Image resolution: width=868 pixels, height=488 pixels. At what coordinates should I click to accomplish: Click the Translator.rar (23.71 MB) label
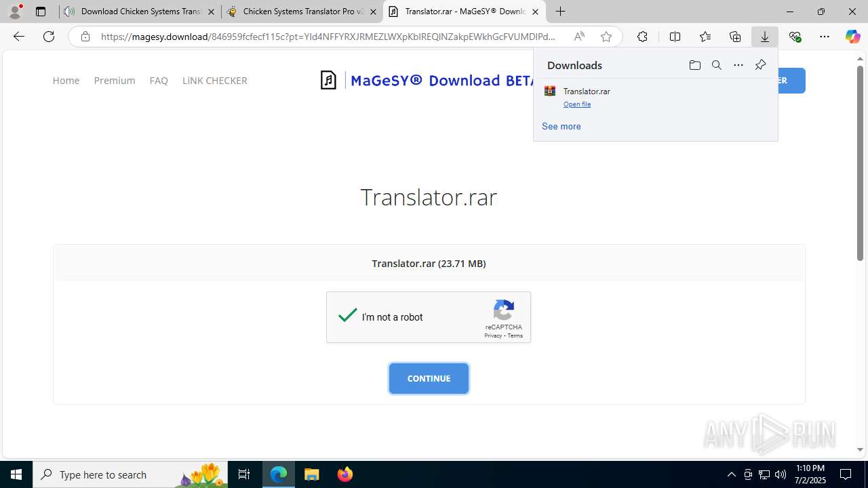tap(429, 263)
